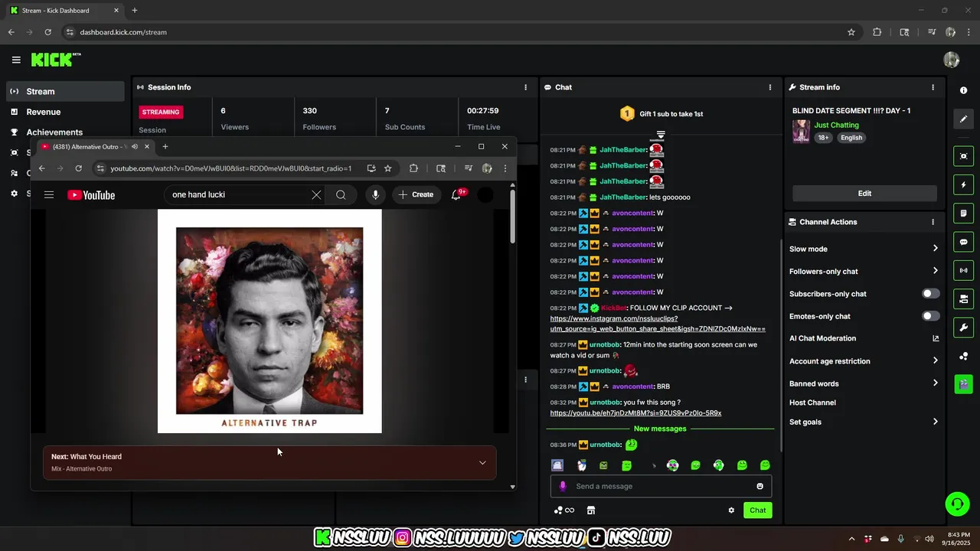This screenshot has height=551, width=980.
Task: Open a new tab in YouTube window
Action: pyautogui.click(x=165, y=147)
